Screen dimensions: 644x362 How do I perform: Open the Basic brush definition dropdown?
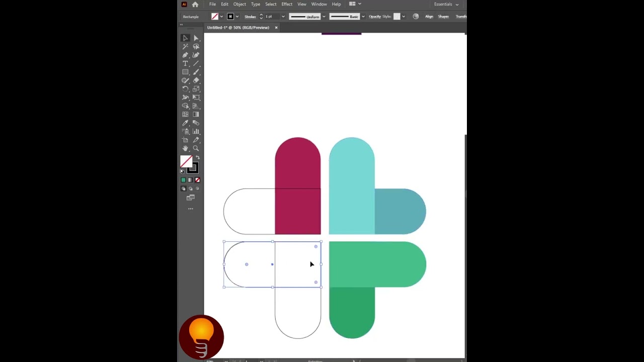click(x=363, y=17)
